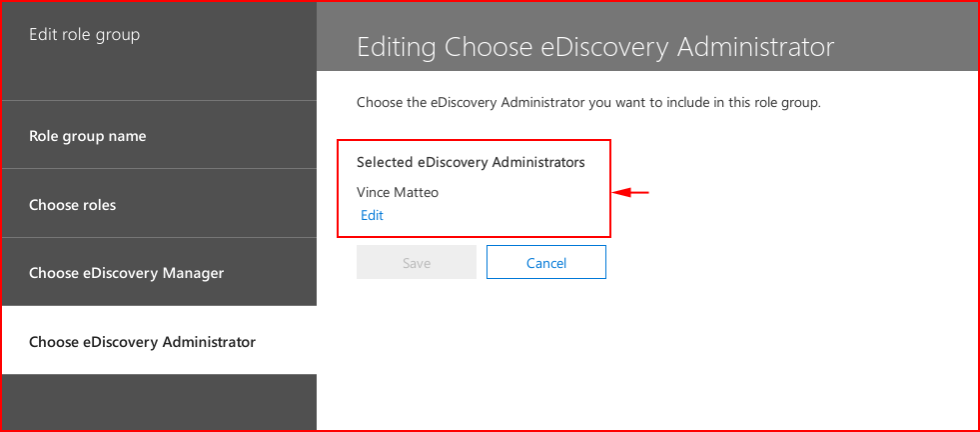Click the gray title bar of the panel

pyautogui.click(x=647, y=36)
